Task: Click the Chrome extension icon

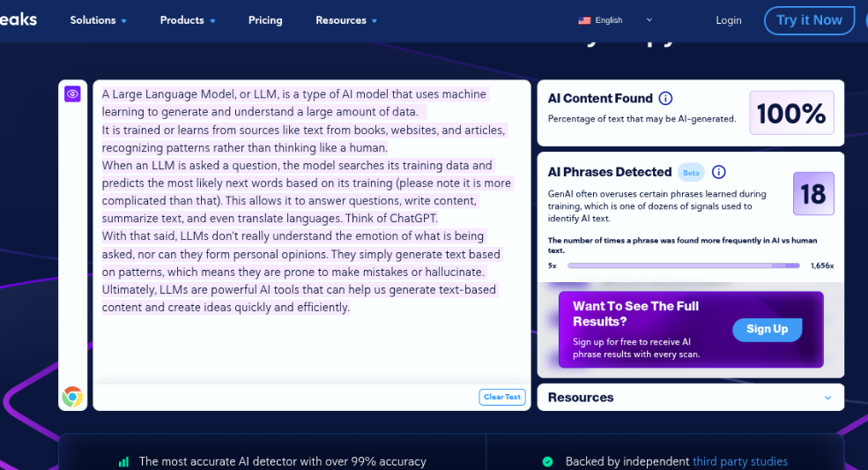Action: [x=72, y=397]
